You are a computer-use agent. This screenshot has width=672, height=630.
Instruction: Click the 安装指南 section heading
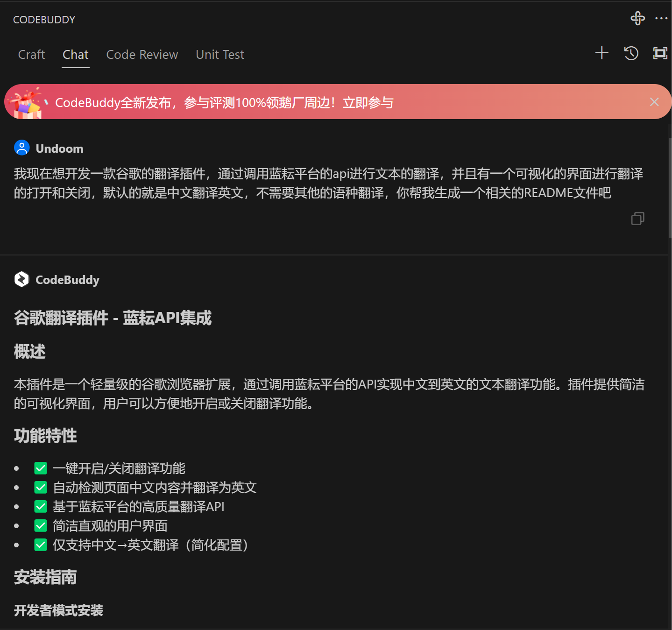coord(45,577)
